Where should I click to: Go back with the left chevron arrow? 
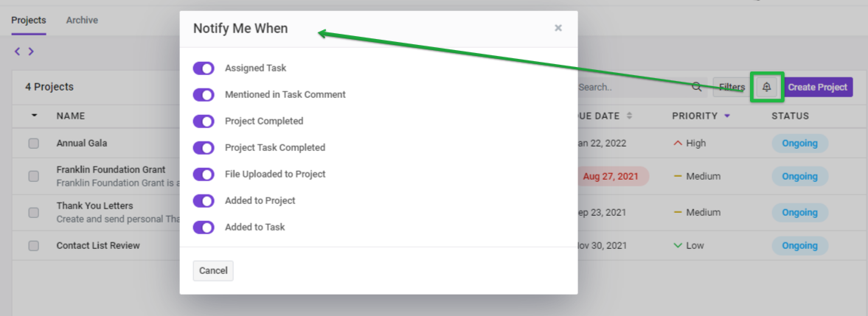coord(17,52)
